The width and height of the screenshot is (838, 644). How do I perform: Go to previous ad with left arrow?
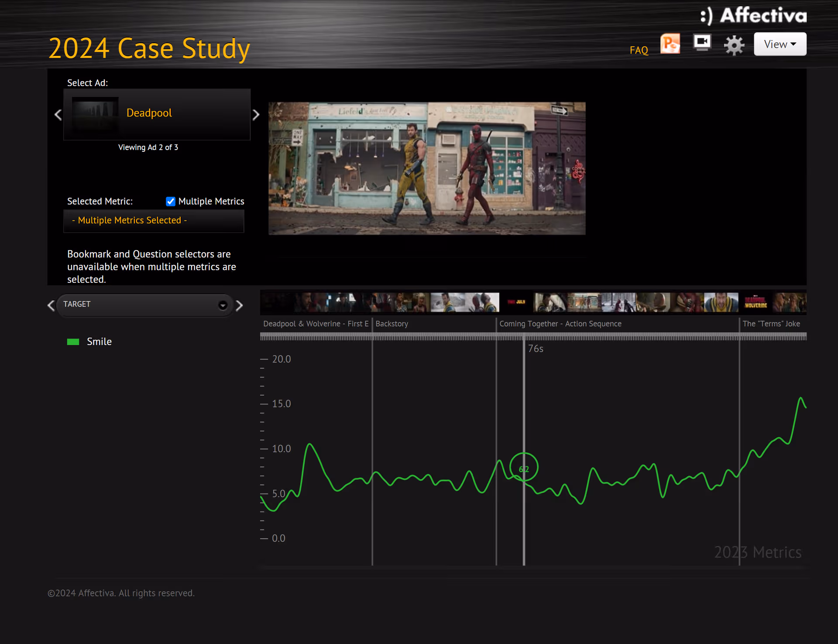click(58, 115)
